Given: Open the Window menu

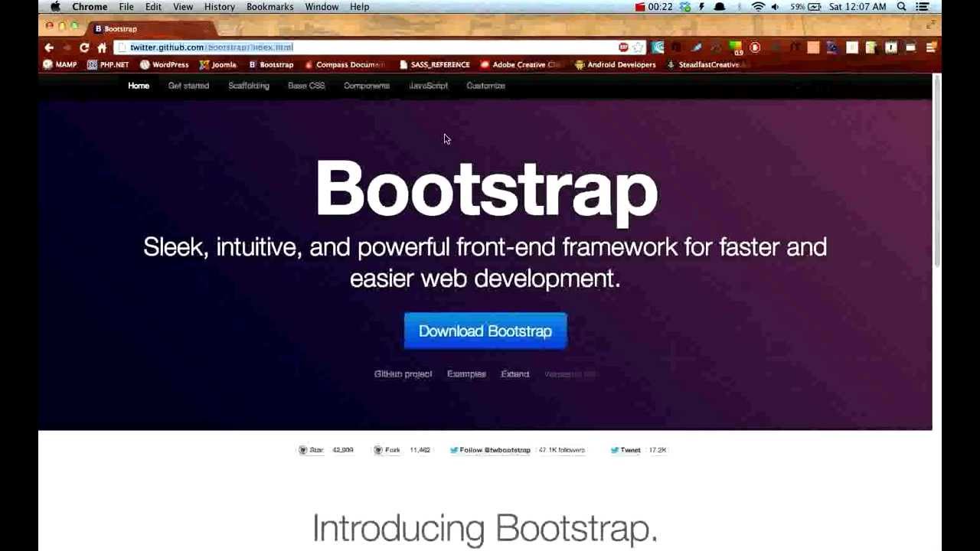Looking at the screenshot, I should 322,7.
